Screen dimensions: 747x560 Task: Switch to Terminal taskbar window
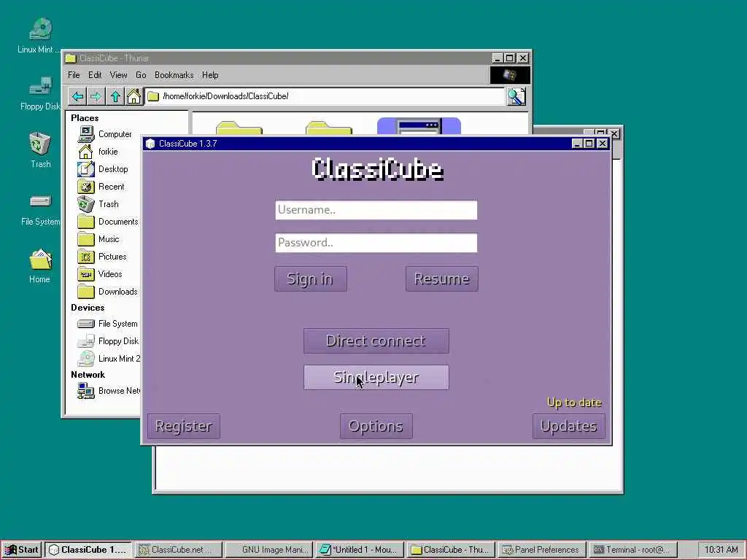[x=634, y=550]
